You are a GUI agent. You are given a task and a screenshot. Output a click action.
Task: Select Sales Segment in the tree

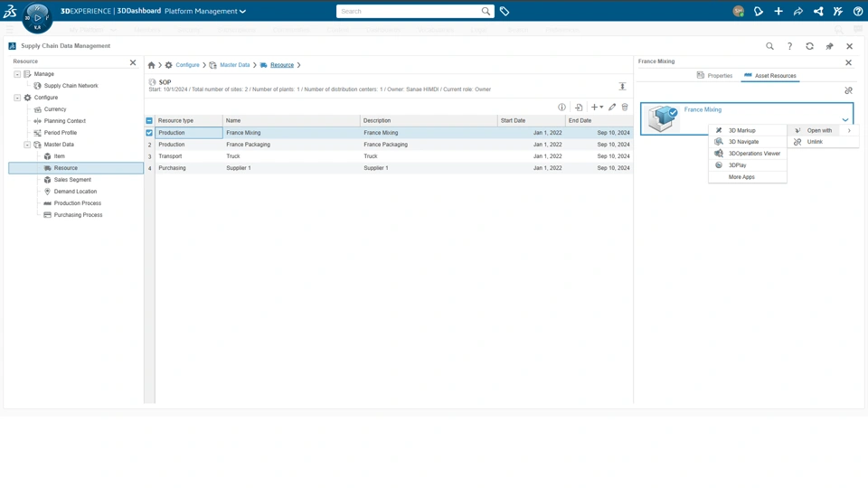tap(72, 180)
